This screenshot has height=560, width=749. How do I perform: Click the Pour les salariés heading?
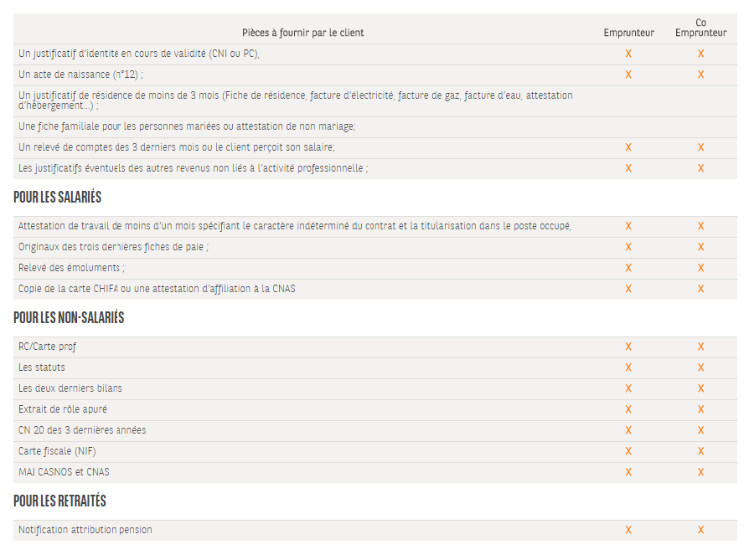click(x=57, y=198)
